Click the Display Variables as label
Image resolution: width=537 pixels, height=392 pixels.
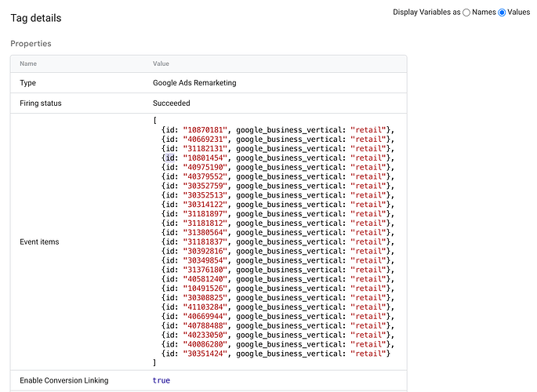(x=426, y=13)
